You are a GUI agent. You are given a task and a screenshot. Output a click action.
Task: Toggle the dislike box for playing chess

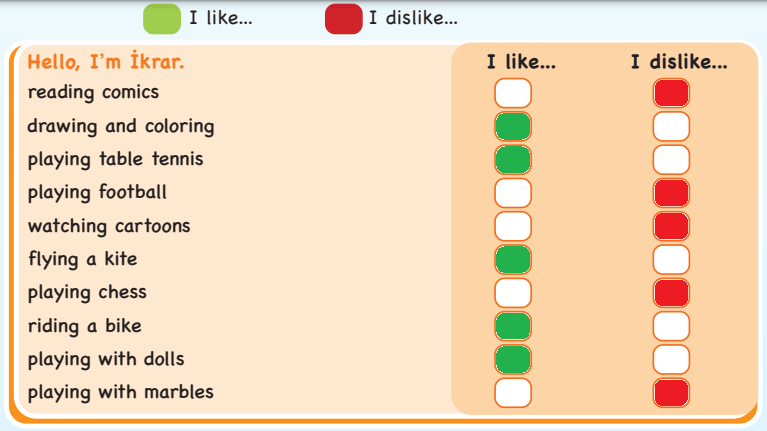[x=671, y=293]
